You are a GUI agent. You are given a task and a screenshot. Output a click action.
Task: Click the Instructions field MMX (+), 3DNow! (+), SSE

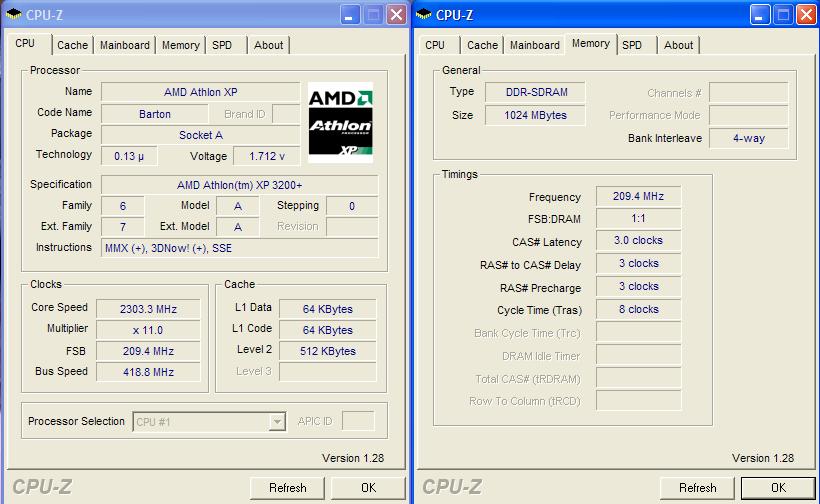click(x=240, y=248)
